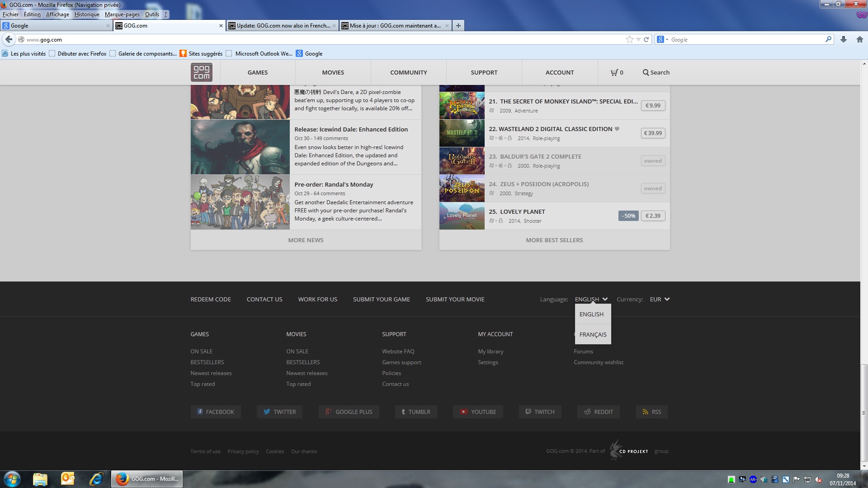Viewport: 868px width, 488px height.
Task: Close the GOG.com tab
Action: [221, 26]
